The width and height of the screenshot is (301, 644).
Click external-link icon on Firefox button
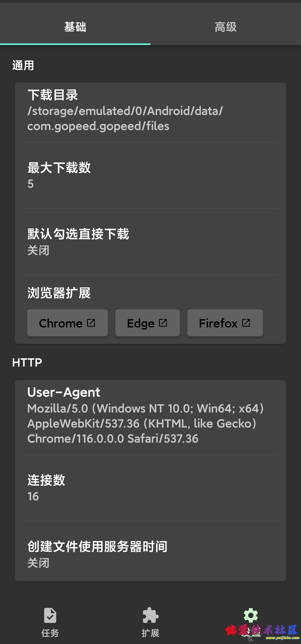click(x=246, y=323)
